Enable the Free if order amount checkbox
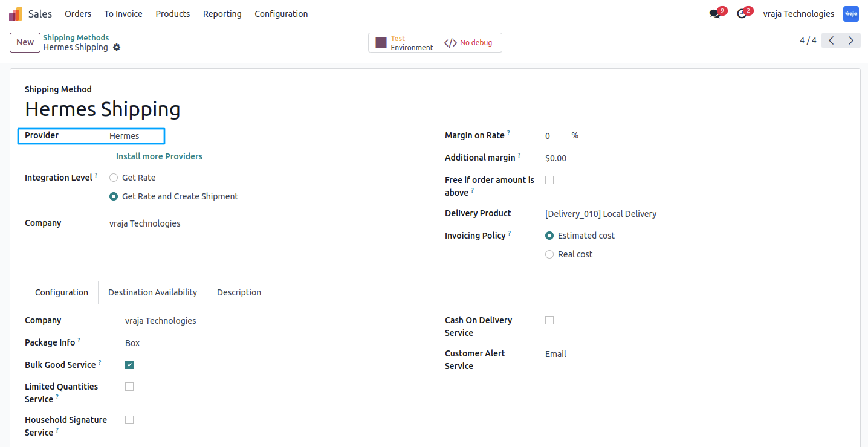This screenshot has width=868, height=447. 549,180
